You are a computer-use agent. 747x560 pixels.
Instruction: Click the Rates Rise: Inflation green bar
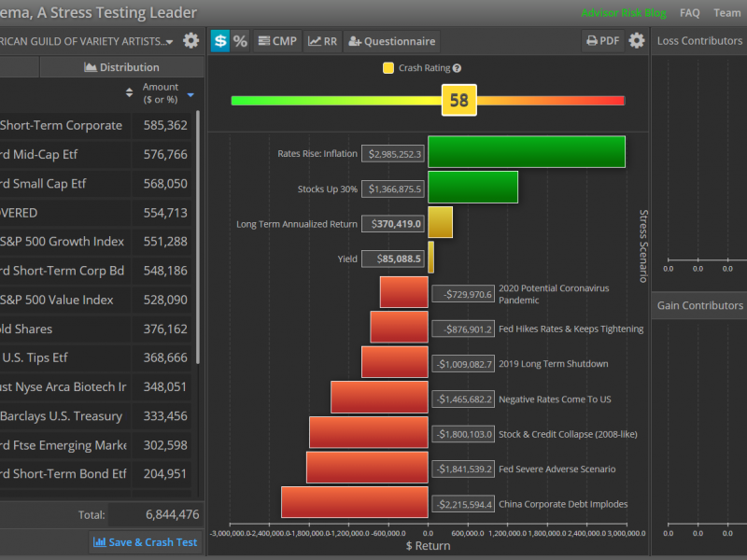pyautogui.click(x=526, y=153)
